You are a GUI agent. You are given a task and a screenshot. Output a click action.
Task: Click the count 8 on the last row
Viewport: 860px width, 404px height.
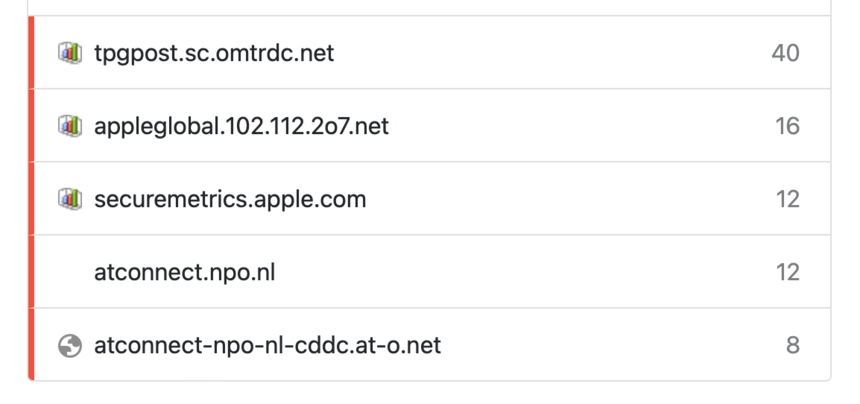point(793,345)
